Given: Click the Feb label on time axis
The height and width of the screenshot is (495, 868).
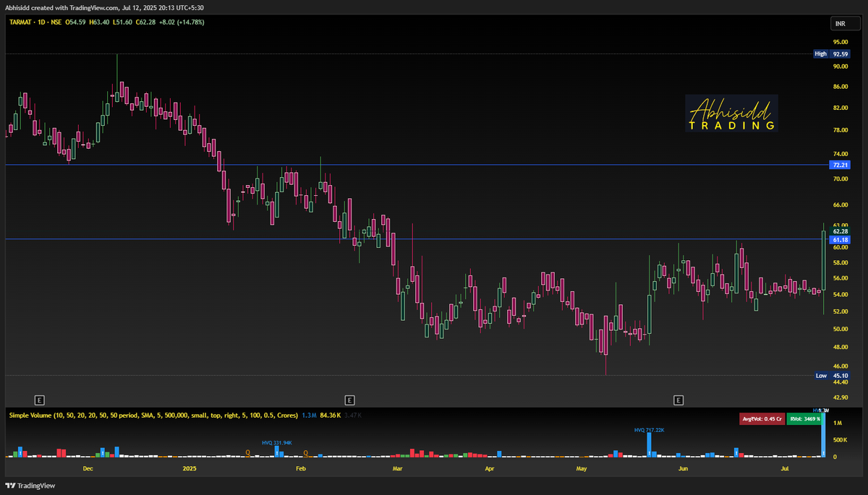Looking at the screenshot, I should point(302,469).
